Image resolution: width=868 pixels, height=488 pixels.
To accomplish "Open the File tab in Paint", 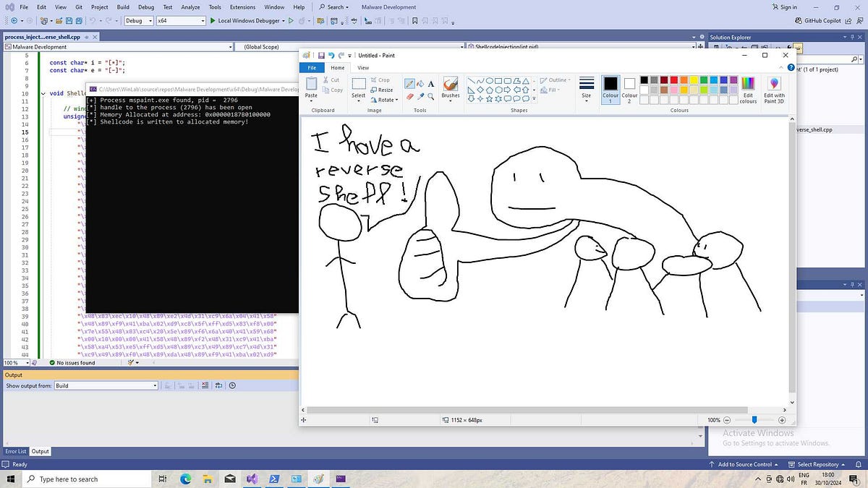I will click(x=312, y=68).
